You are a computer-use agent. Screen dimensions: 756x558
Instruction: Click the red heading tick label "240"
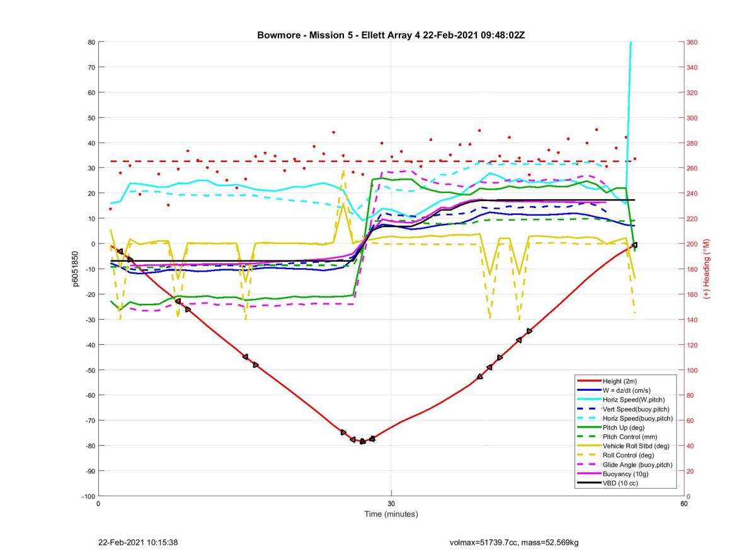[x=693, y=194]
